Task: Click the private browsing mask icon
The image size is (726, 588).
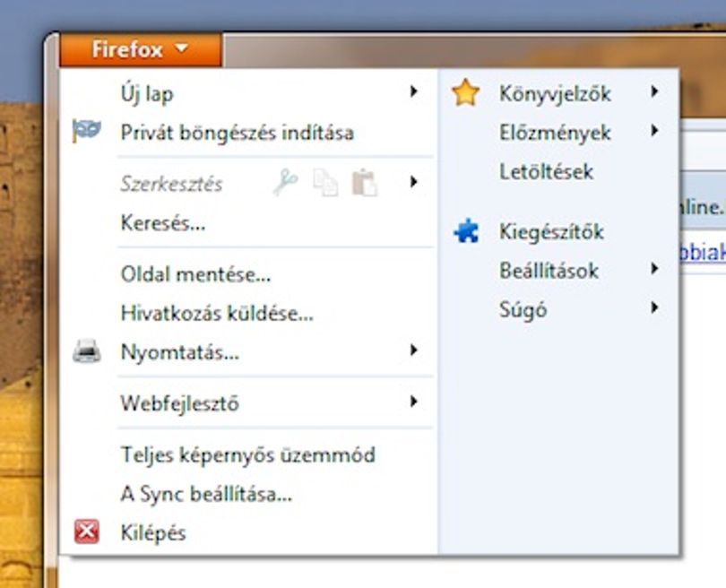Action: (x=87, y=131)
